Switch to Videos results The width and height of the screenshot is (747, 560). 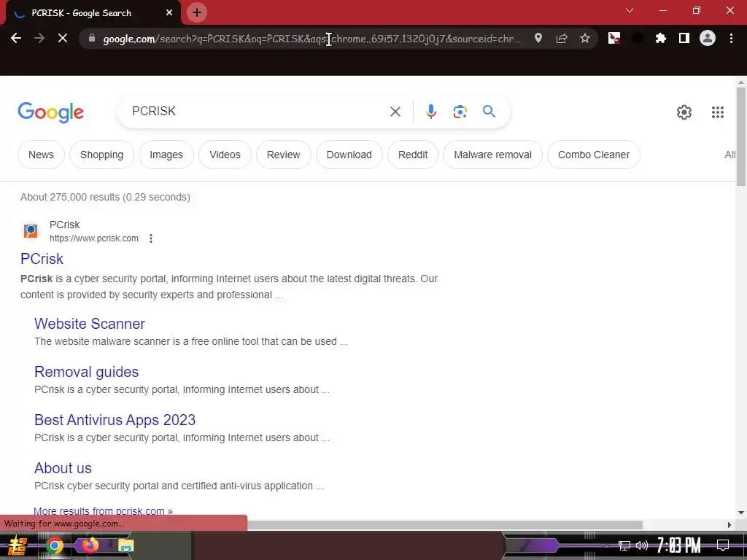coord(225,155)
